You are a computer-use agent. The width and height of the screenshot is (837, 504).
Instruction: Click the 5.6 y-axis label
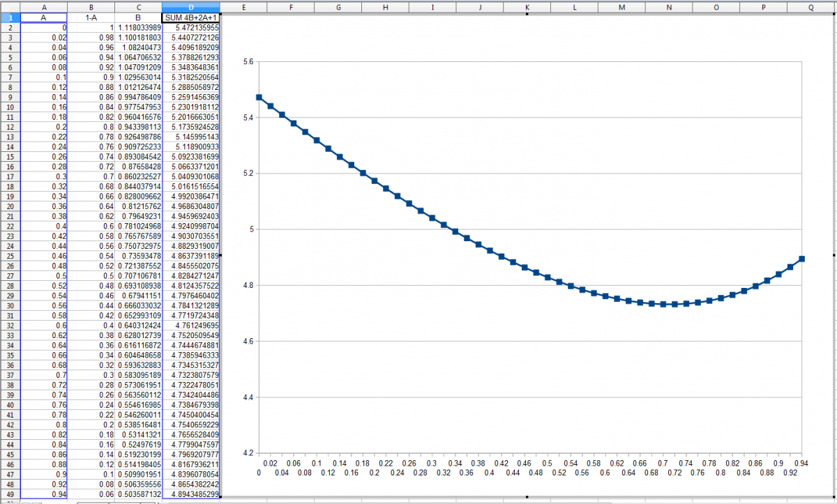pyautogui.click(x=248, y=62)
